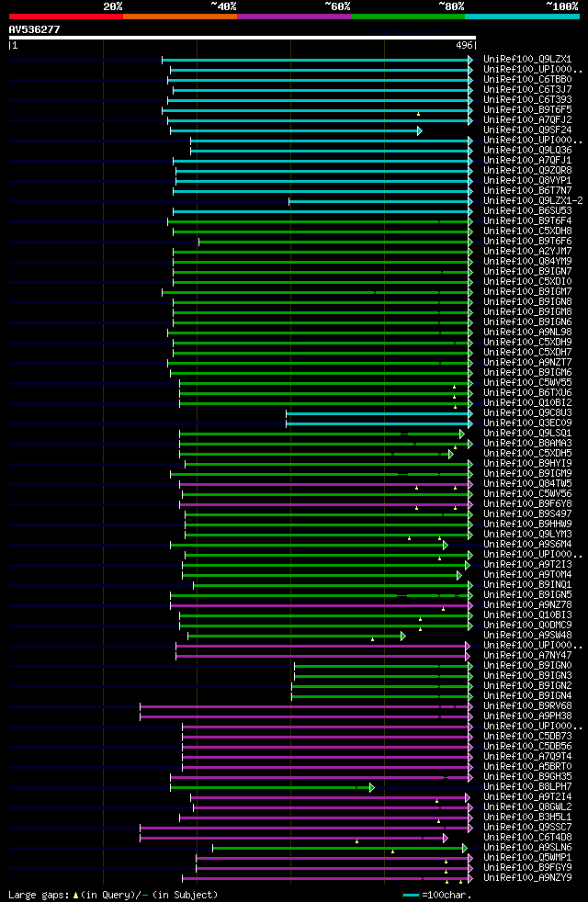Select UniRef100_C5XDI0 entry
588x902 pixels.
527,281
